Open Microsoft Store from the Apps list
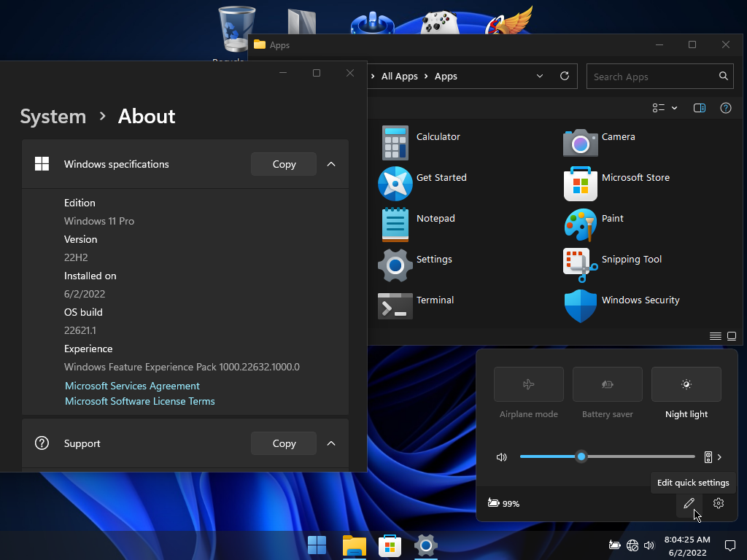 point(580,184)
